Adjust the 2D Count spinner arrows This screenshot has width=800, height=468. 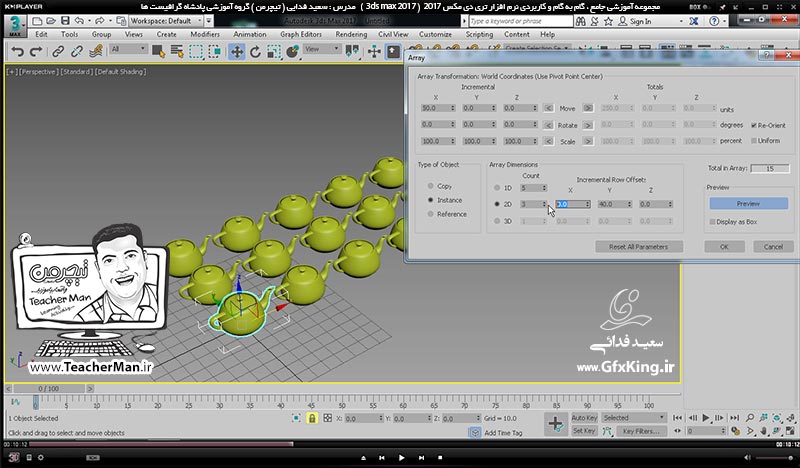pos(544,204)
